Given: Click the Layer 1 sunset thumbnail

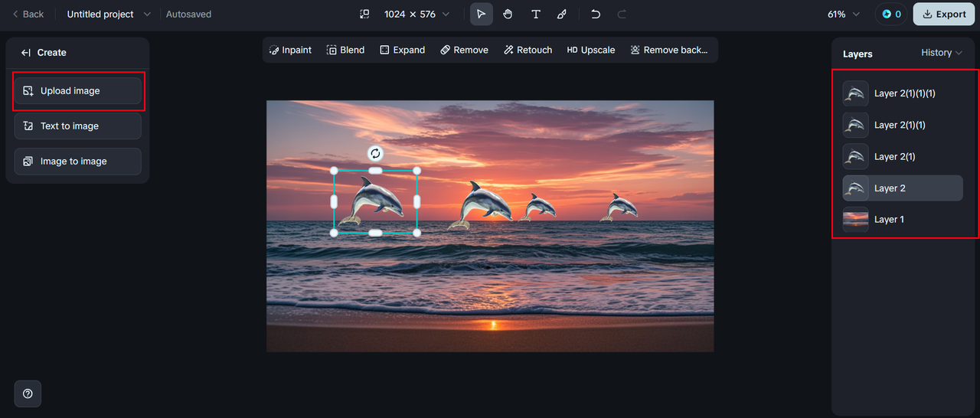Looking at the screenshot, I should click(x=855, y=220).
